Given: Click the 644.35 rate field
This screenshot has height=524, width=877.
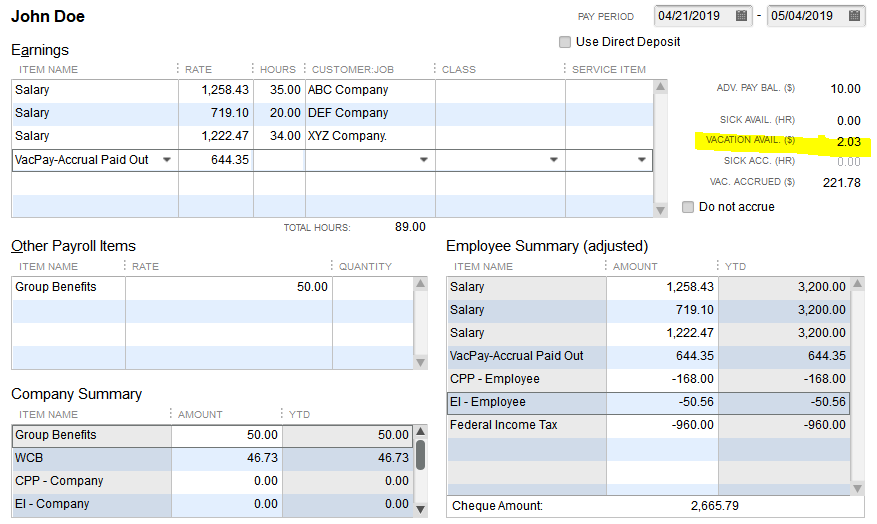Looking at the screenshot, I should click(216, 160).
